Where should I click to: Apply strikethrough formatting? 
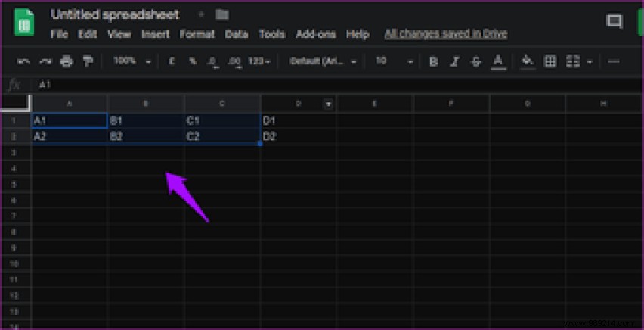pos(476,62)
